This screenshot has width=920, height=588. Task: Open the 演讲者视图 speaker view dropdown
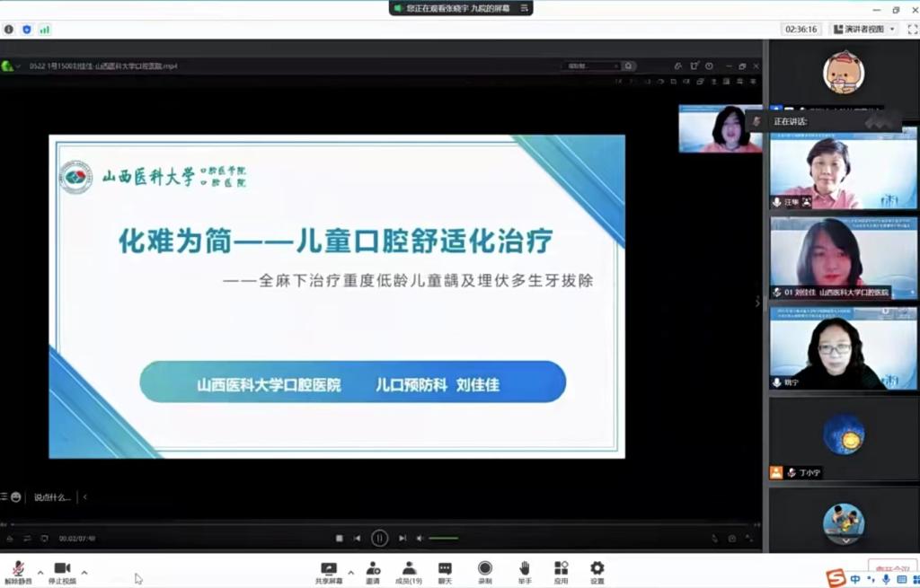click(x=864, y=30)
